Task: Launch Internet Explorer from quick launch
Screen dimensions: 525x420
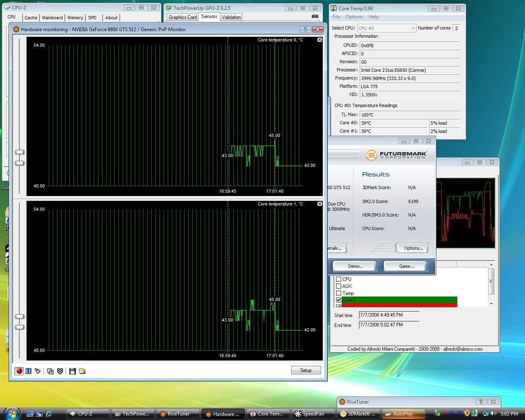Action: [49, 414]
